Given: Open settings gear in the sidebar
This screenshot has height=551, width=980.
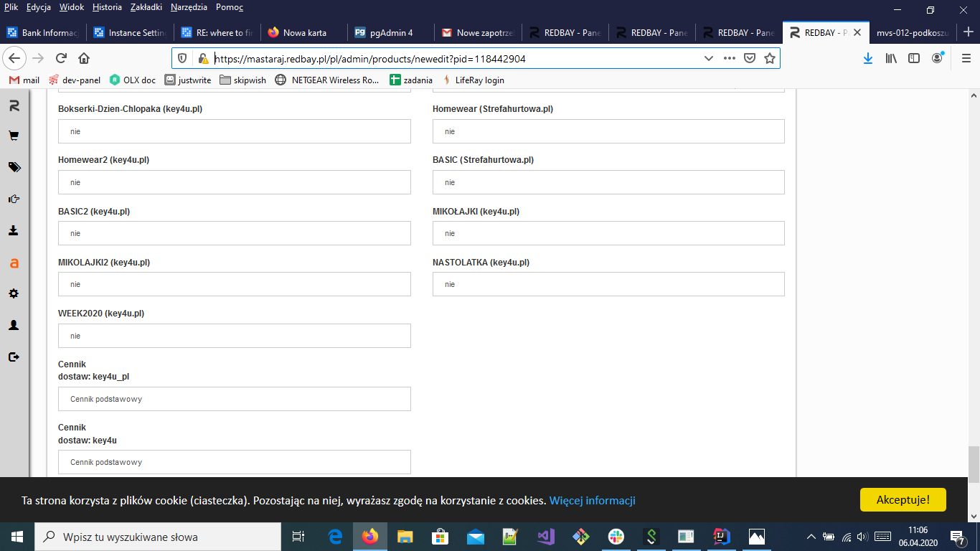Looking at the screenshot, I should [x=14, y=293].
